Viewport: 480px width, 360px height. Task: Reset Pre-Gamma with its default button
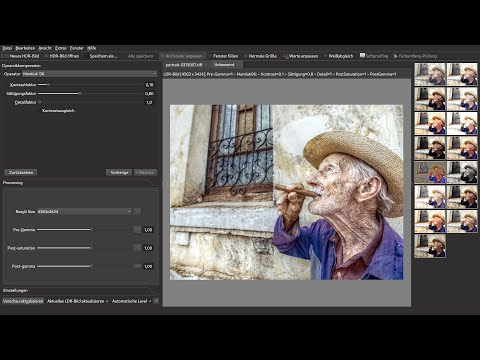(x=137, y=230)
